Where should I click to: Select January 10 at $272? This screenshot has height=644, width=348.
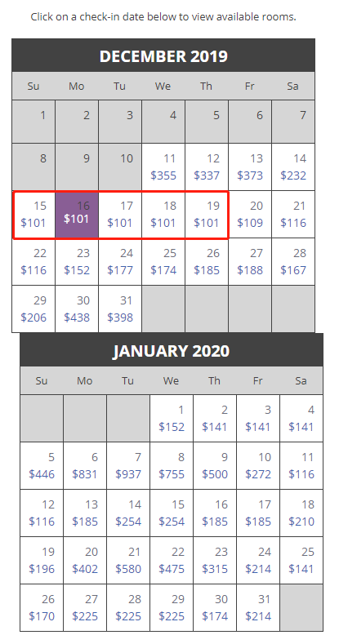(258, 466)
